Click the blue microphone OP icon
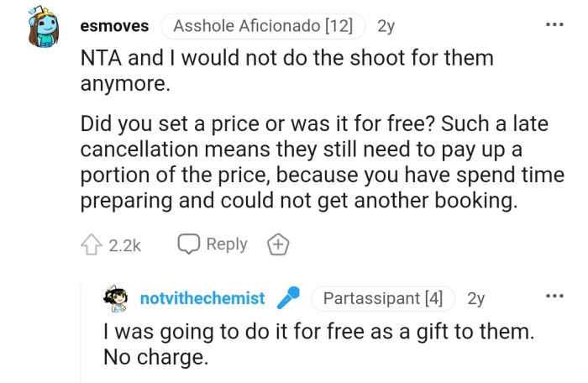The width and height of the screenshot is (588, 383). 288,298
